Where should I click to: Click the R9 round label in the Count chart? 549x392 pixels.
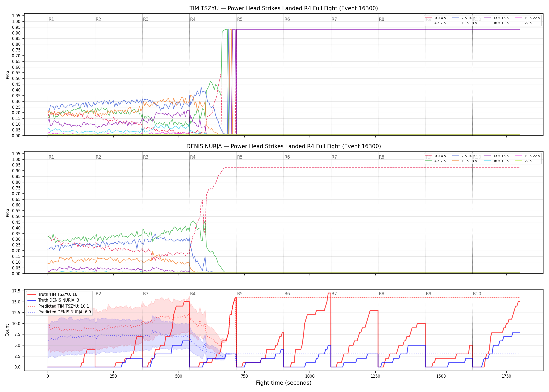428,294
